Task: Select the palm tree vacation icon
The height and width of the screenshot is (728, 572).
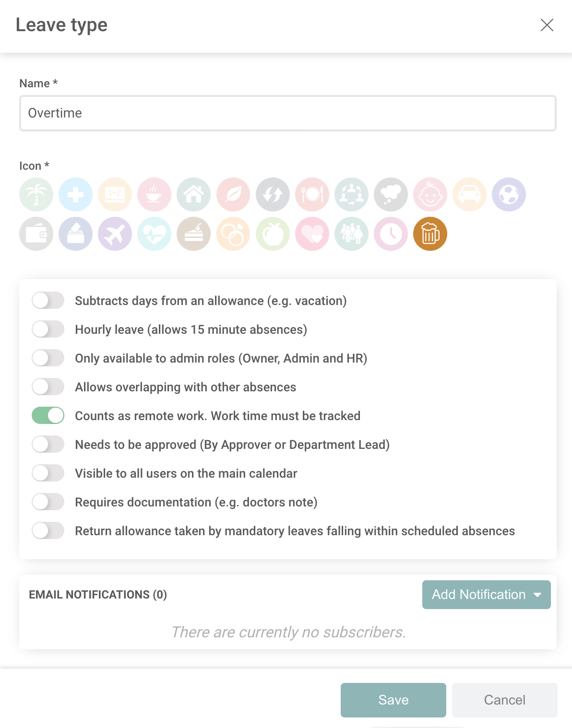Action: click(x=36, y=195)
